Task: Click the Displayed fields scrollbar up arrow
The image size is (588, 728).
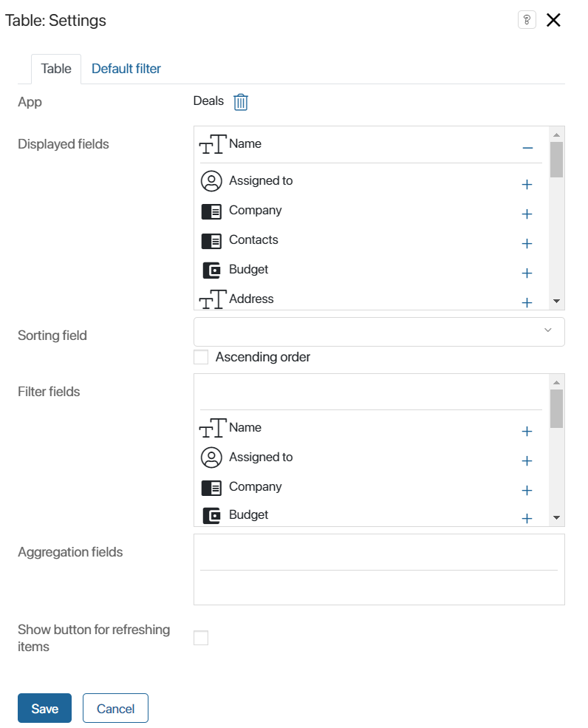Action: point(556,135)
